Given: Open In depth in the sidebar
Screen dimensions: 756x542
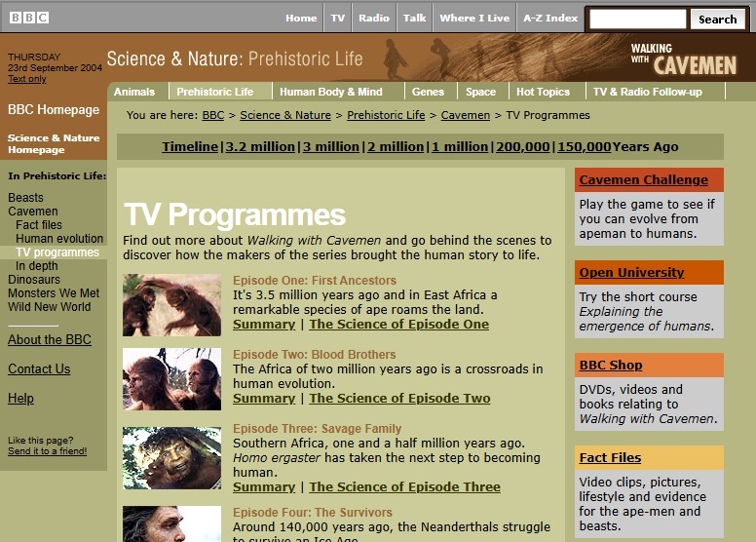Looking at the screenshot, I should click(37, 266).
